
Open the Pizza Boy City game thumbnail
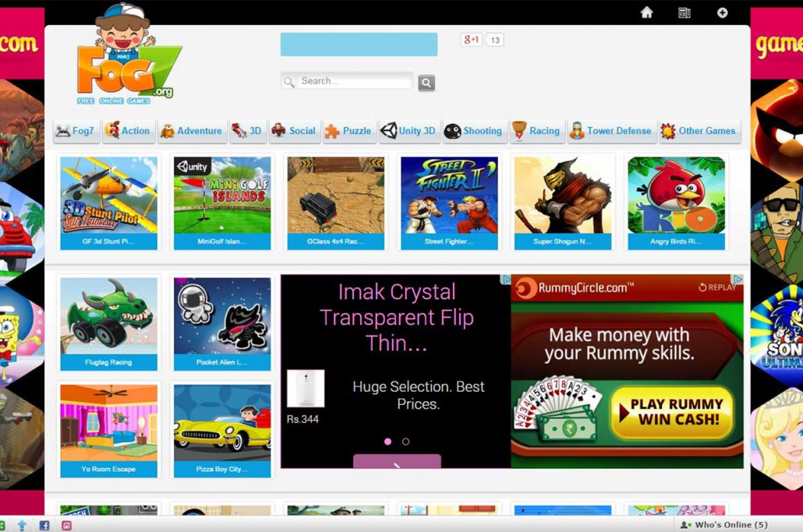pos(222,431)
